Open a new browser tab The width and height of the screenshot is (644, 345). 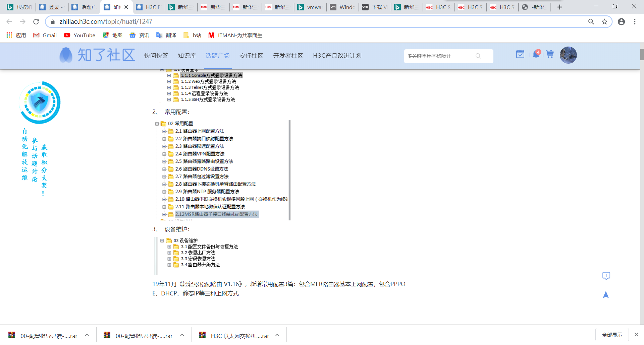coord(559,7)
